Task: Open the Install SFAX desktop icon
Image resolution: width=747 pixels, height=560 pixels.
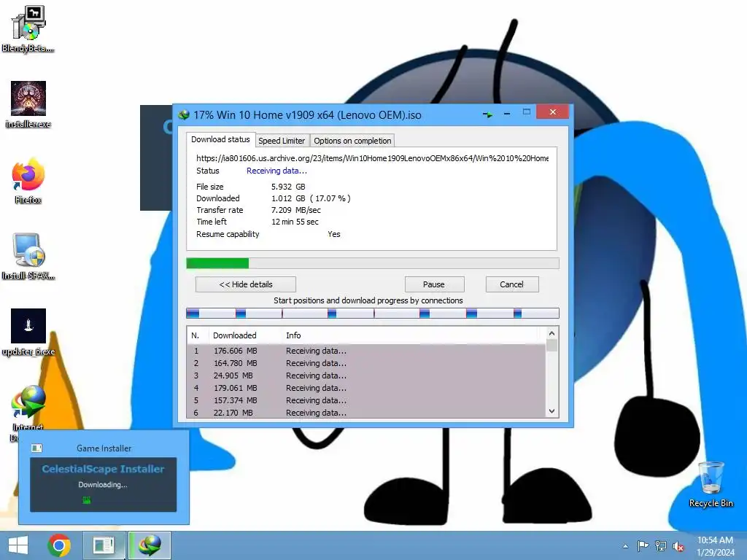Action: pyautogui.click(x=28, y=256)
